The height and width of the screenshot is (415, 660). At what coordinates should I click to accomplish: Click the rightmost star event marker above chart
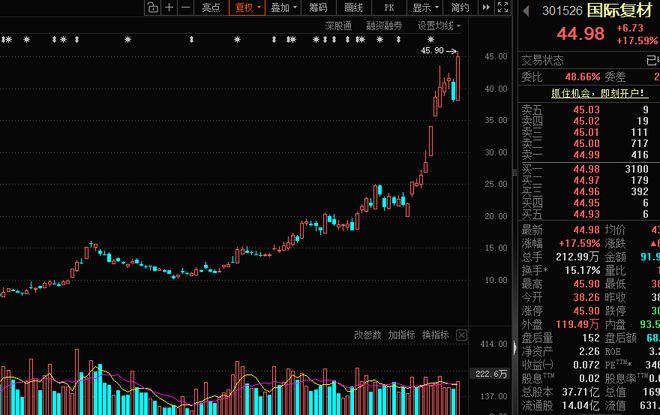point(430,40)
